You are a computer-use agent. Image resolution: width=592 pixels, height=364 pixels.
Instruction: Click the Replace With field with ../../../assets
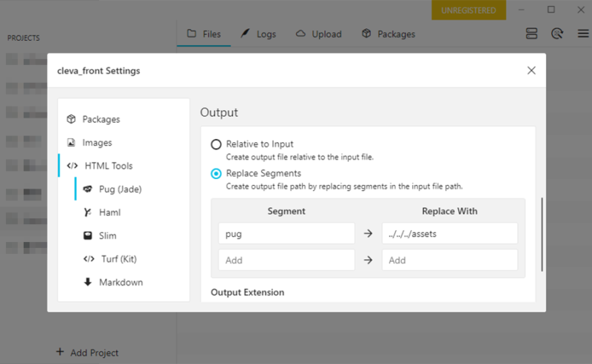point(449,234)
